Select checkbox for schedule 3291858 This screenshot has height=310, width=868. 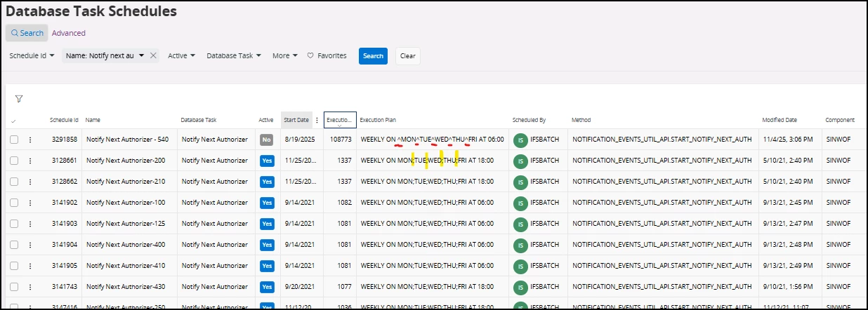[14, 140]
